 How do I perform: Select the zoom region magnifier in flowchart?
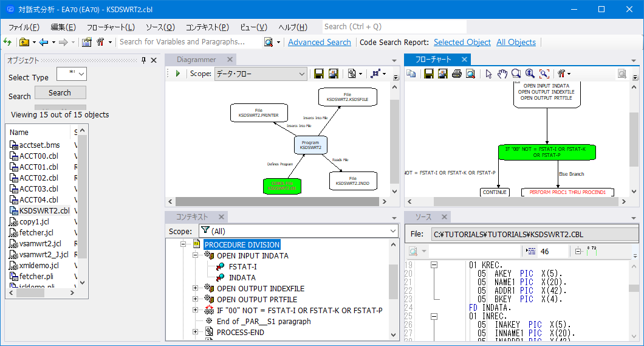[x=516, y=74]
